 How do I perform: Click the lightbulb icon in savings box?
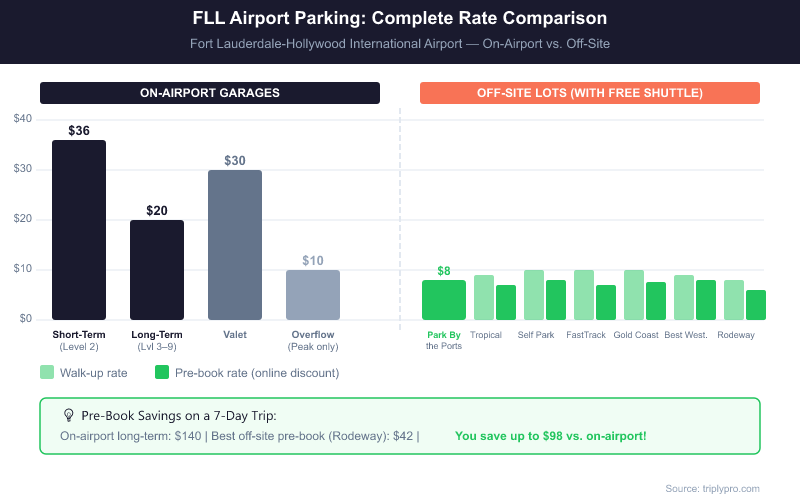69,415
